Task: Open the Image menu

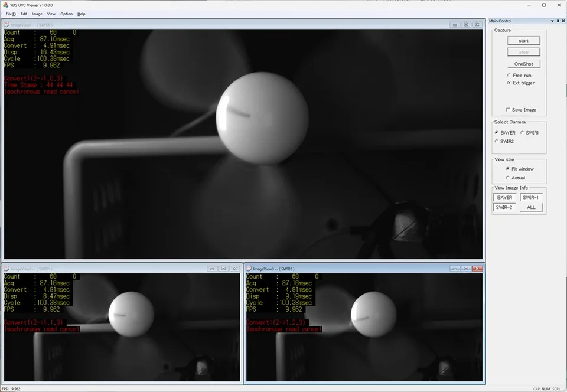Action: click(37, 14)
